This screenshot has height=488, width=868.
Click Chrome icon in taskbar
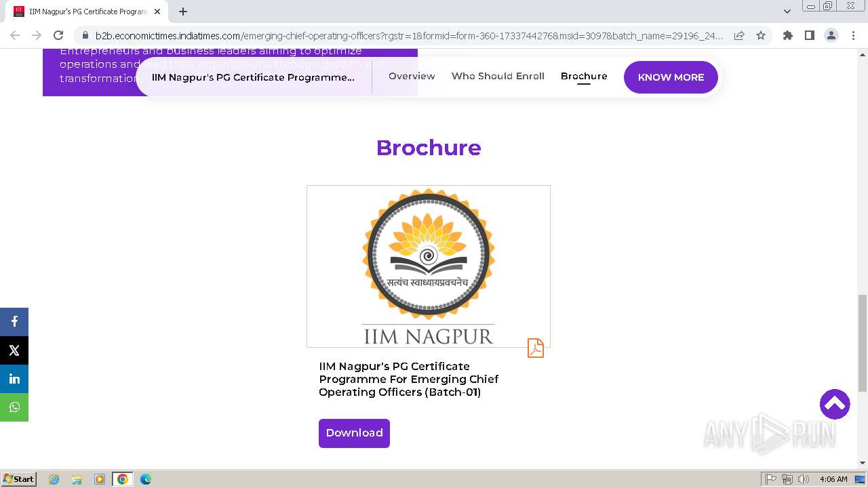coord(123,479)
